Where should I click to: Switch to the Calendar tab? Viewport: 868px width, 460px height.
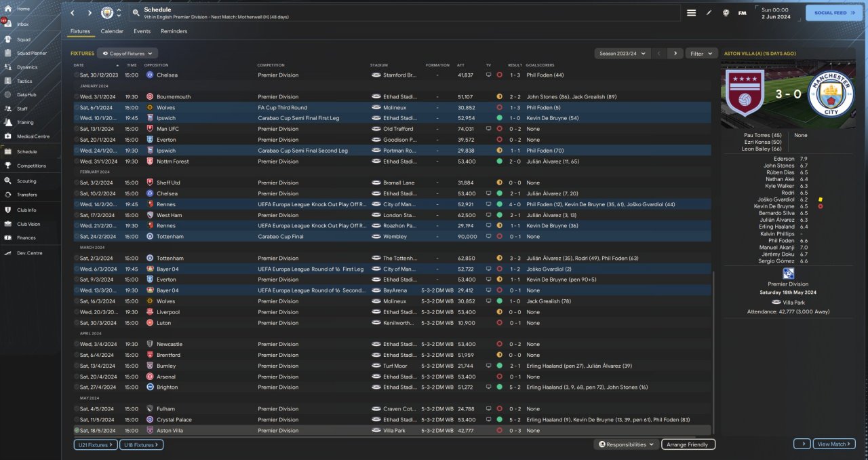tap(112, 31)
